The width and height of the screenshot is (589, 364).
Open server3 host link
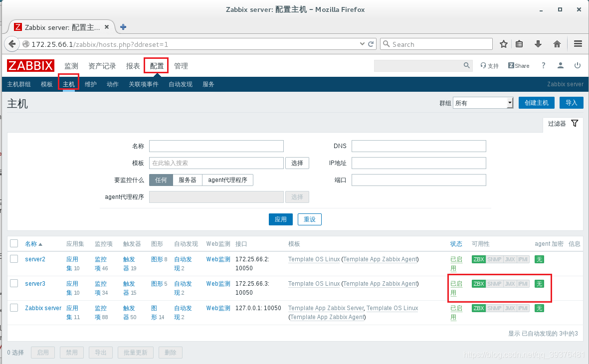(x=35, y=284)
